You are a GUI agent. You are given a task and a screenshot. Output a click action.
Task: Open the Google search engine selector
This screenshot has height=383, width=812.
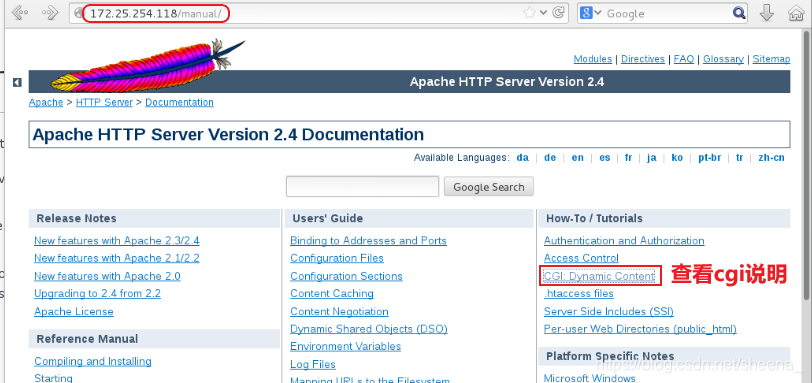pos(590,13)
